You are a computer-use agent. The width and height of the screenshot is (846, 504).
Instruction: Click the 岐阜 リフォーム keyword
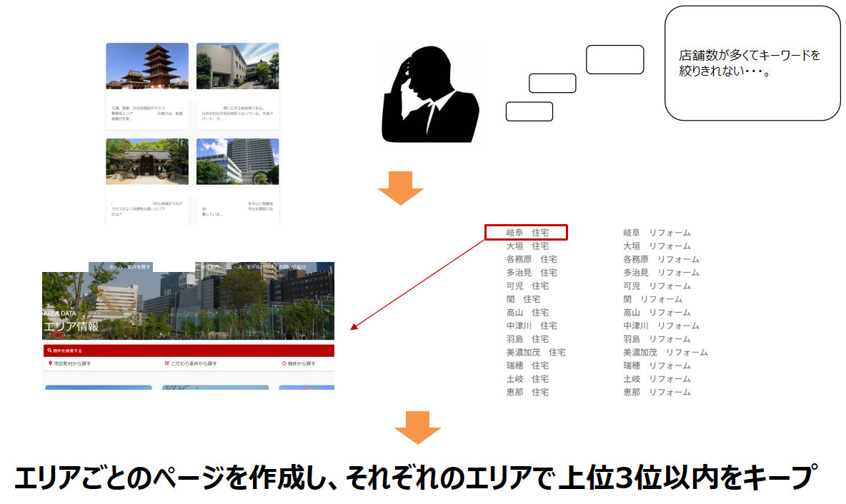657,233
